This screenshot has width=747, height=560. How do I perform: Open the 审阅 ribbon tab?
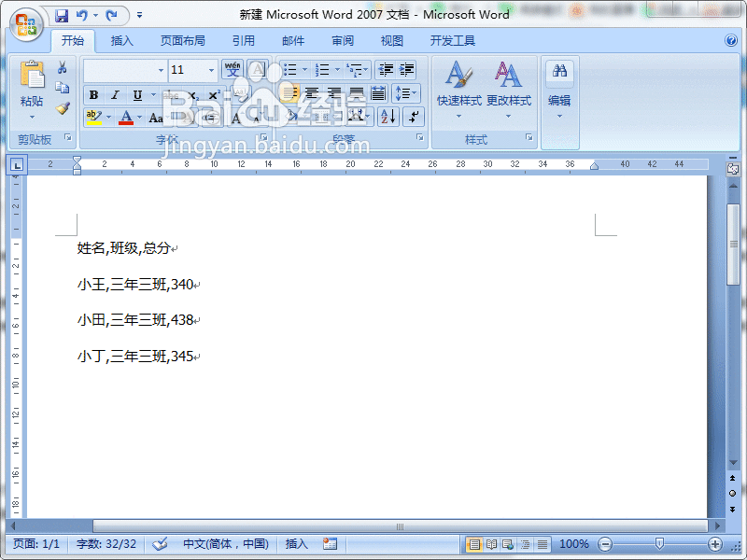[x=341, y=40]
